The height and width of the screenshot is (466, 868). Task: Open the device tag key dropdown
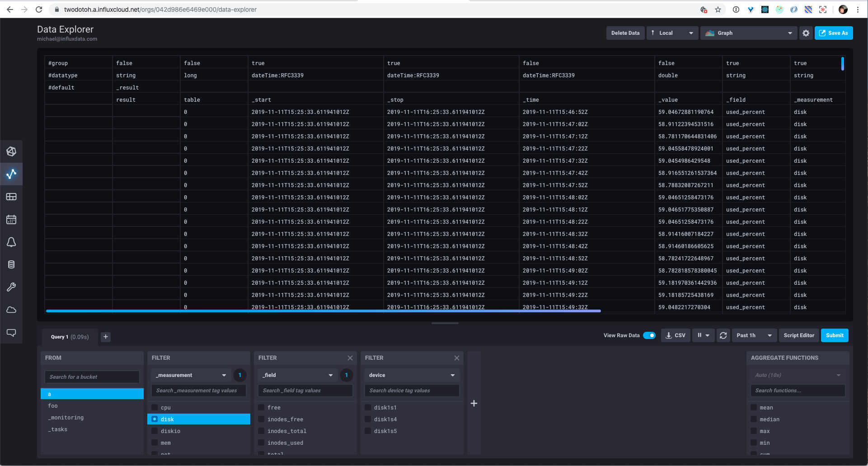(412, 375)
